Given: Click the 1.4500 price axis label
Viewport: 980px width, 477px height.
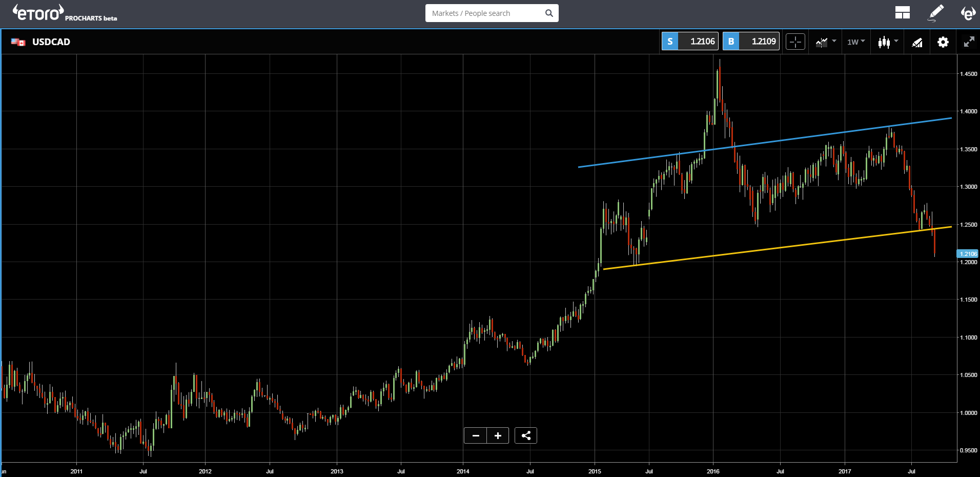Looking at the screenshot, I should point(968,74).
